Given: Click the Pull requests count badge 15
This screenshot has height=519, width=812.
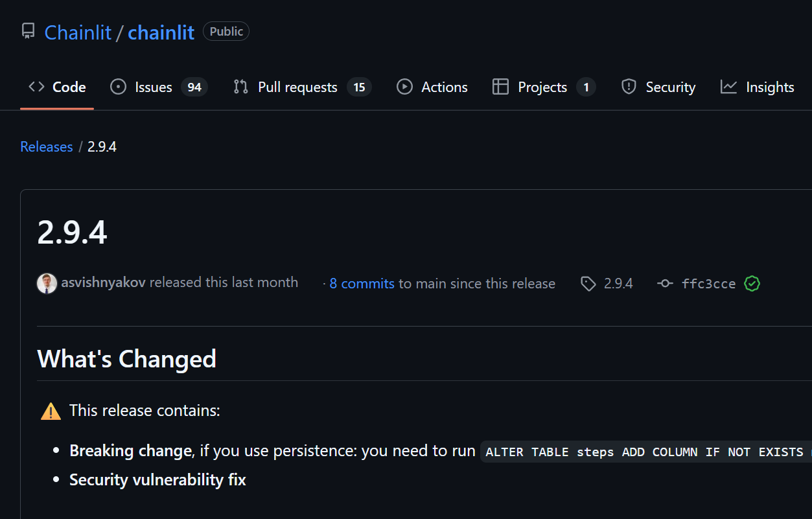Looking at the screenshot, I should 359,87.
